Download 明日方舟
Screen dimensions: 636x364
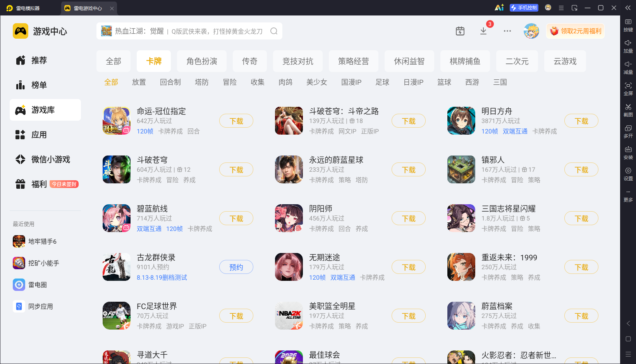[581, 121]
